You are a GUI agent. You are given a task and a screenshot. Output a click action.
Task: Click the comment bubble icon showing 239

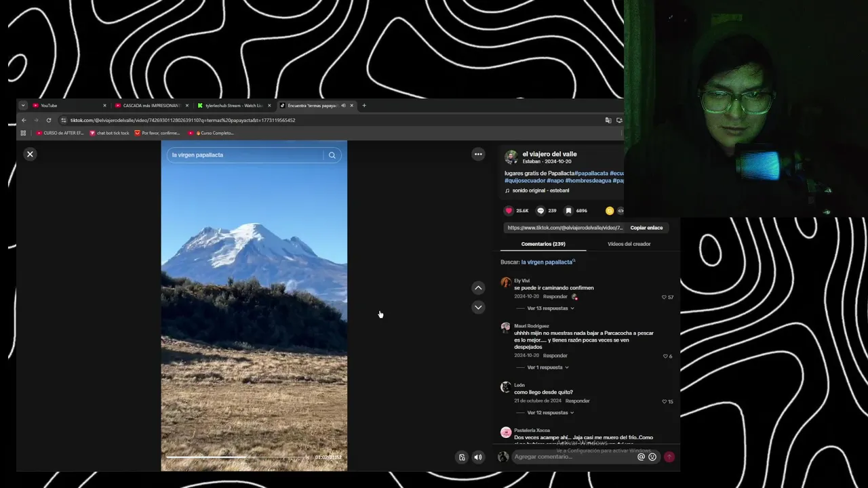coord(540,211)
